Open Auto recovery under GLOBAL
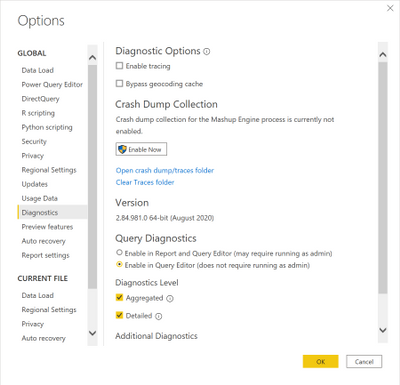The height and width of the screenshot is (385, 400). pos(44,241)
